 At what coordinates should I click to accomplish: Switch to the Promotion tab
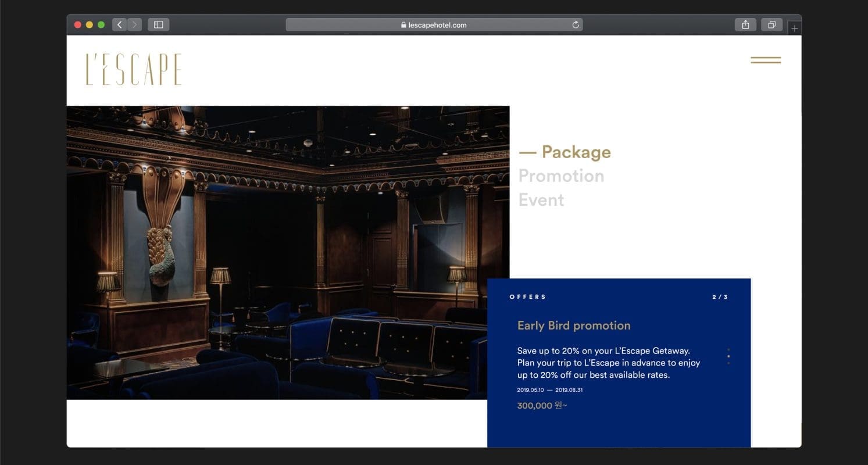(x=561, y=176)
